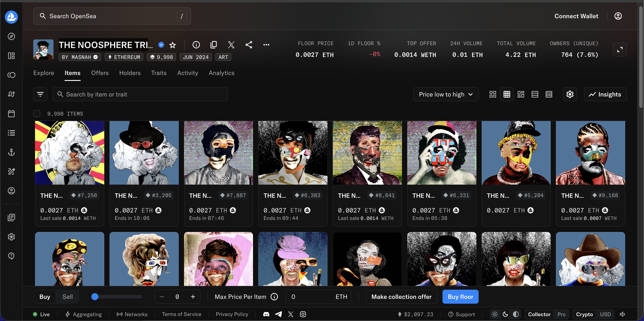Open the compass Discover icon in sidebar
The height and width of the screenshot is (321, 644).
pos(11,37)
